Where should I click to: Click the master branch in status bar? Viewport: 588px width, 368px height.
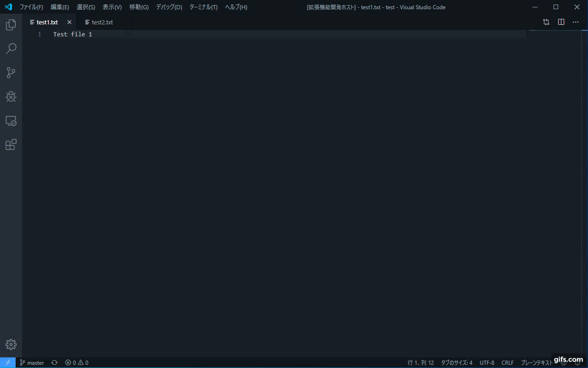click(x=32, y=362)
